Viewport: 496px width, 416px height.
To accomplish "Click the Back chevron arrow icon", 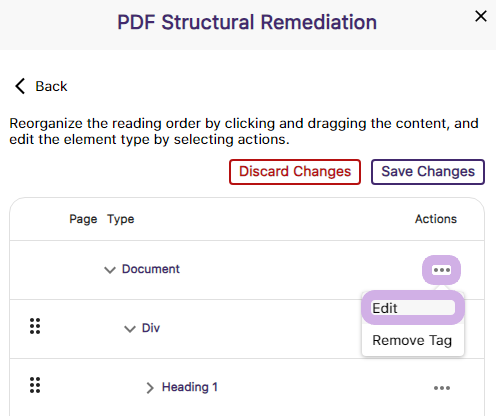I will tap(20, 86).
